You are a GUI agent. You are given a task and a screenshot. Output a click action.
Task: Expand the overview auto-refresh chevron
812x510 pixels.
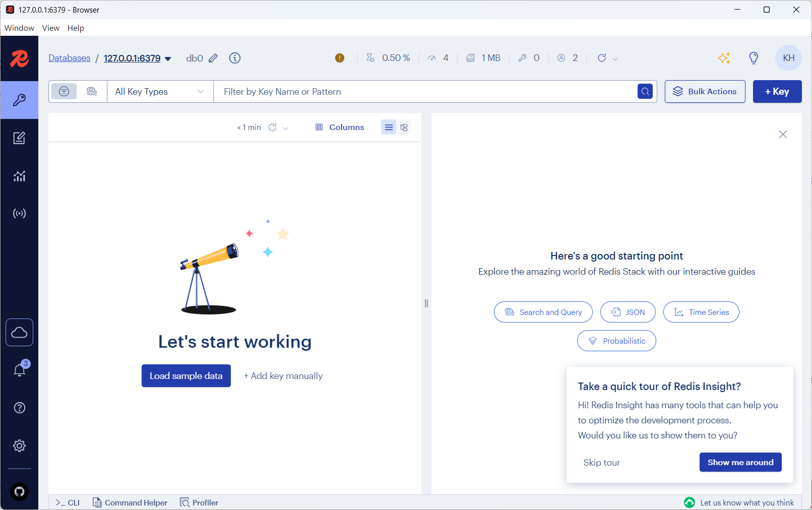[615, 59]
